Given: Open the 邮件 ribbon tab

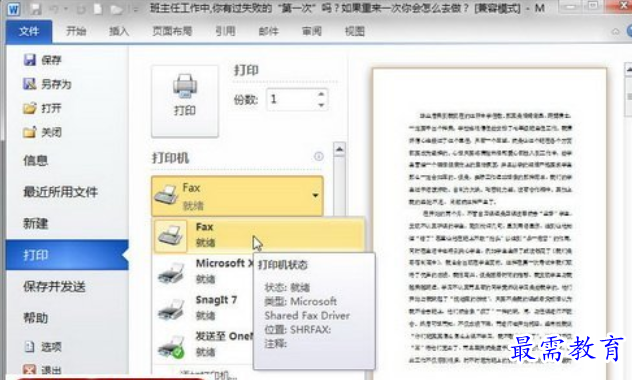Looking at the screenshot, I should pos(268,31).
